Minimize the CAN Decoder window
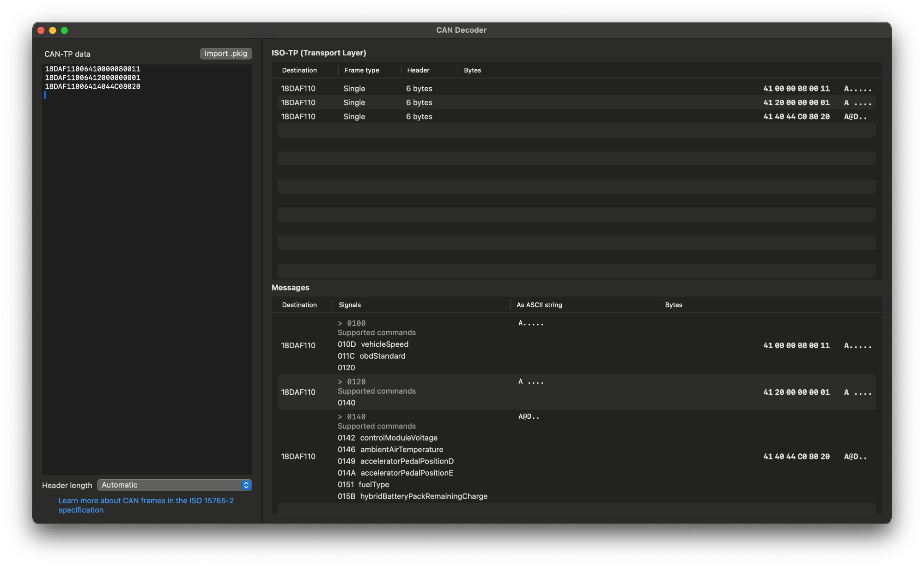The image size is (924, 567). coord(53,30)
